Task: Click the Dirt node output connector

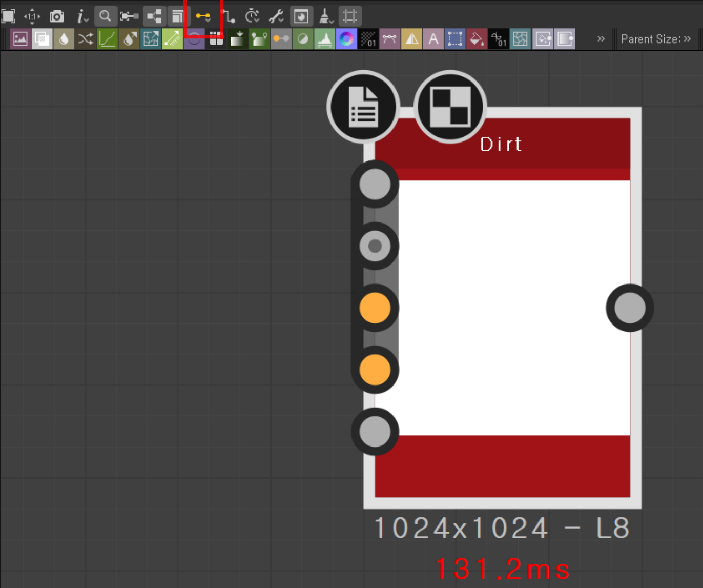Action: pyautogui.click(x=630, y=308)
